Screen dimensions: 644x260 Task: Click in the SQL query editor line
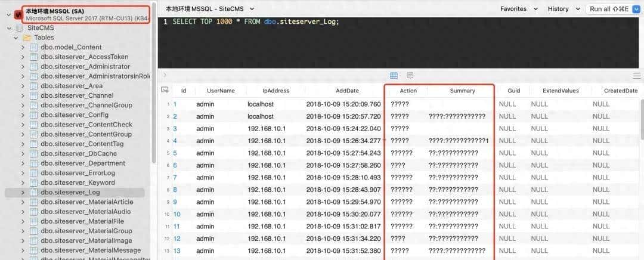pos(255,22)
